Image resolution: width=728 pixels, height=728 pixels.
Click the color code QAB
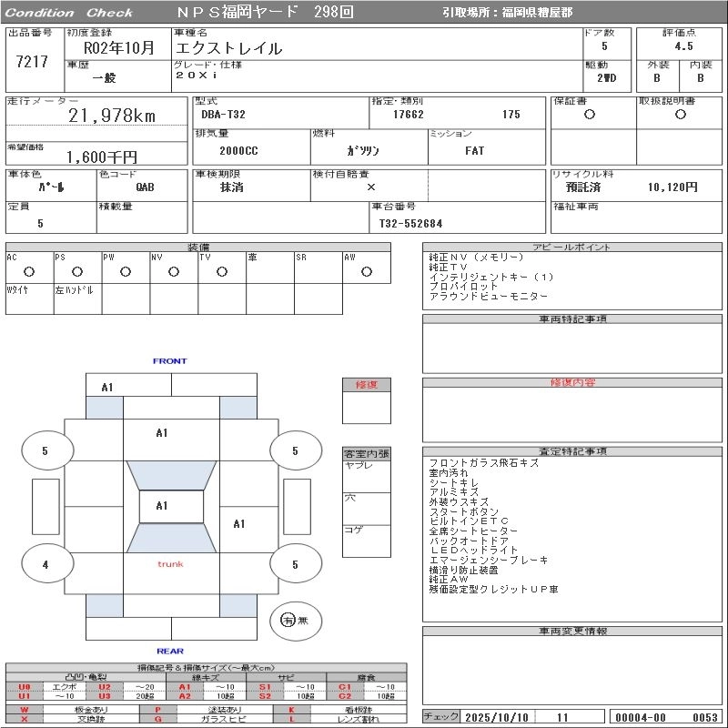tap(145, 187)
